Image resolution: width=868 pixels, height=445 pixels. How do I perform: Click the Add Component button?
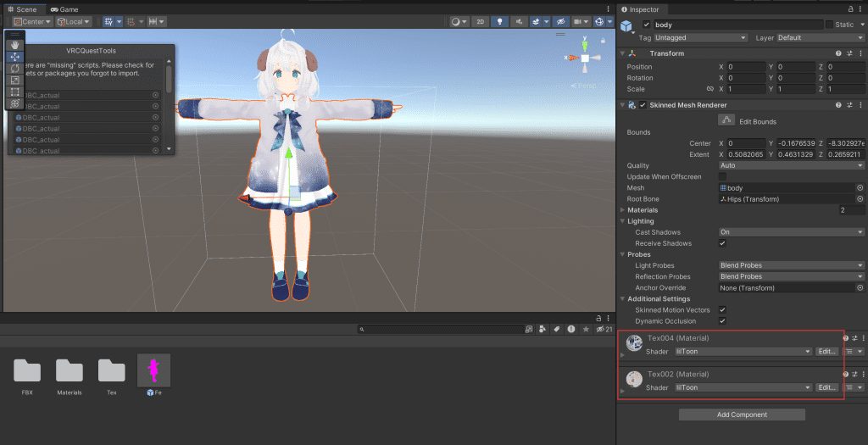[x=742, y=414]
